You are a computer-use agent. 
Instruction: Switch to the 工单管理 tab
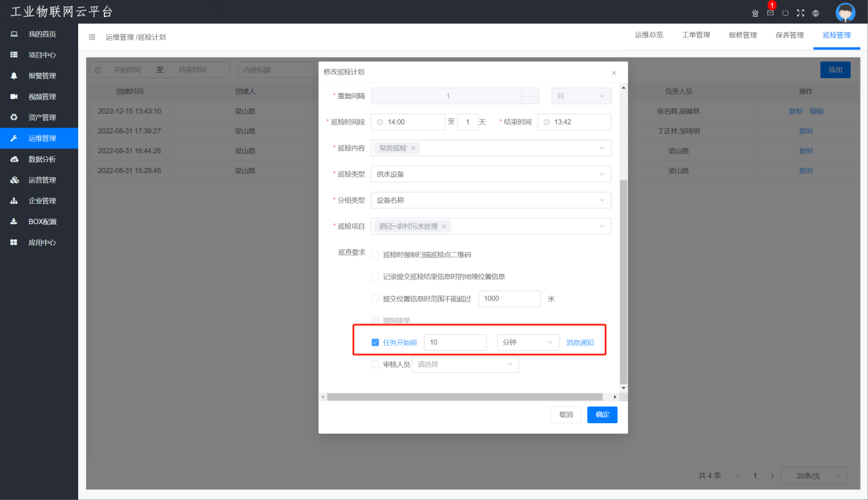tap(696, 35)
